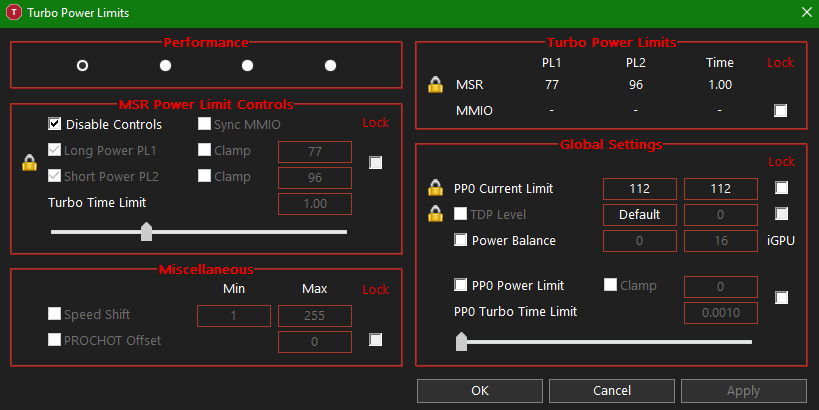
Task: Check the PP0 Power Limit Lock checkbox
Action: point(781,298)
